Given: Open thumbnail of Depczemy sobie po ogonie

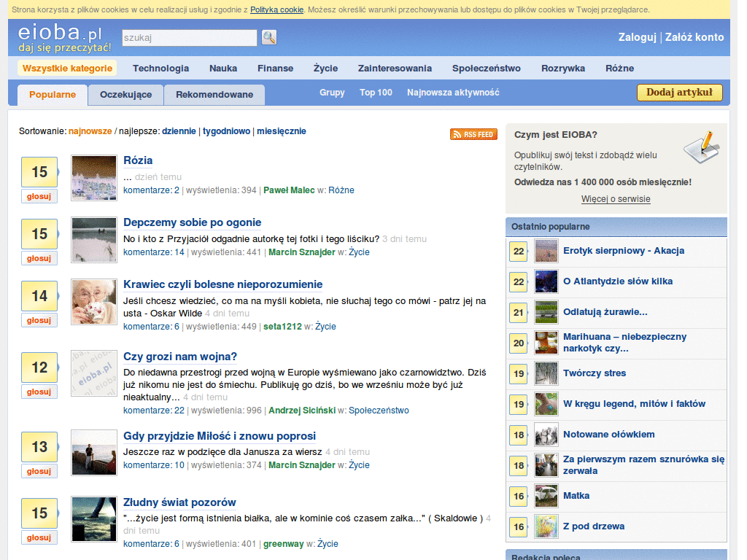Looking at the screenshot, I should click(x=94, y=239).
